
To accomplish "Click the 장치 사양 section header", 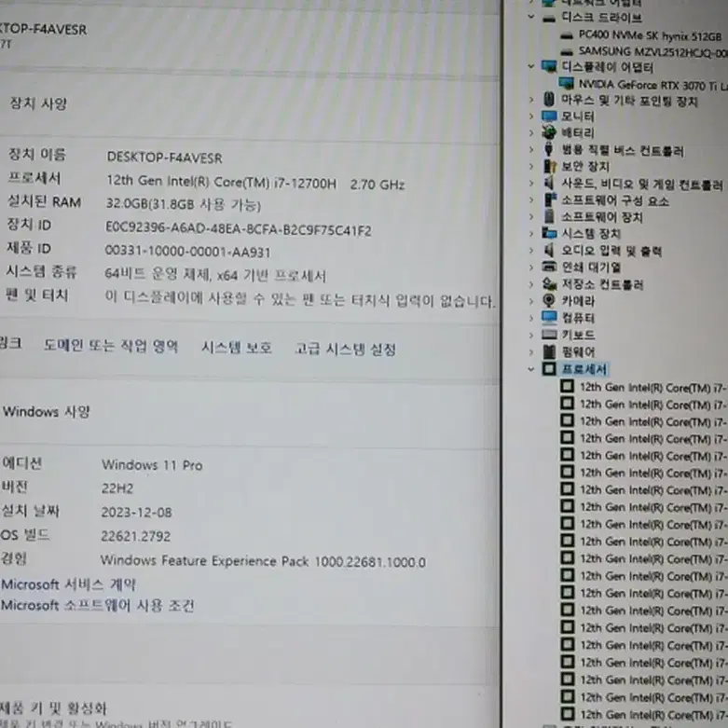I will (38, 103).
